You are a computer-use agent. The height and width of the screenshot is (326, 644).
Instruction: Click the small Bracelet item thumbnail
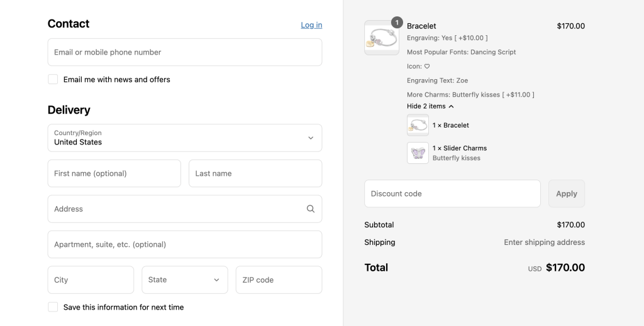pyautogui.click(x=418, y=125)
